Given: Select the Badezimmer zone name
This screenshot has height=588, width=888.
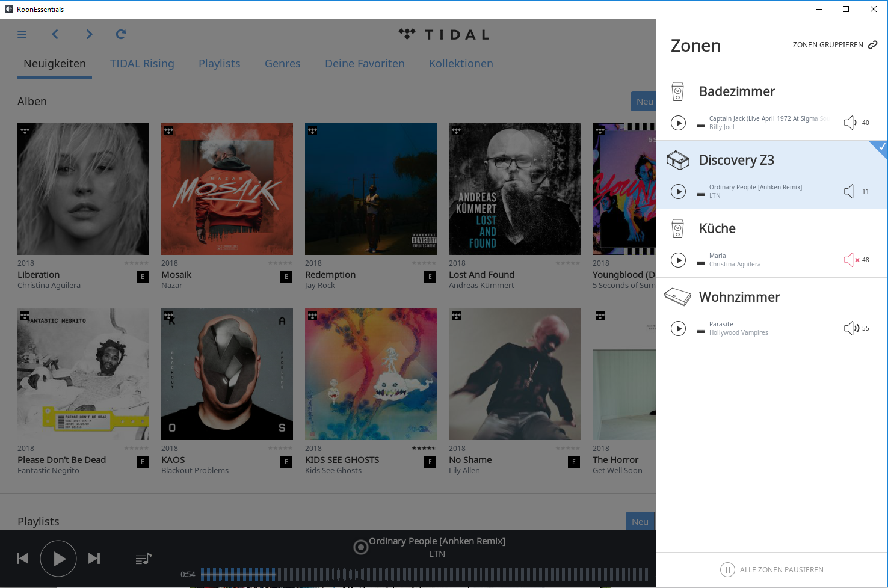Looking at the screenshot, I should [x=737, y=91].
